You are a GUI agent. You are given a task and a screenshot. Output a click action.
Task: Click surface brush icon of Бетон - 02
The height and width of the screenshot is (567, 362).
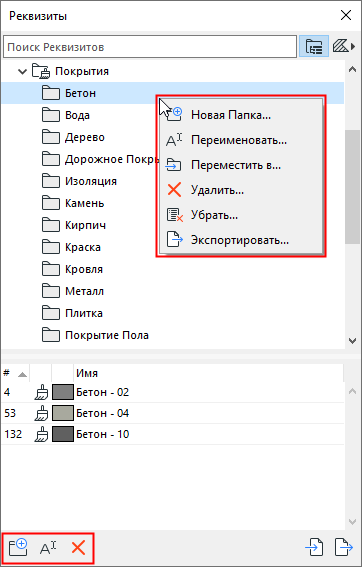click(41, 392)
